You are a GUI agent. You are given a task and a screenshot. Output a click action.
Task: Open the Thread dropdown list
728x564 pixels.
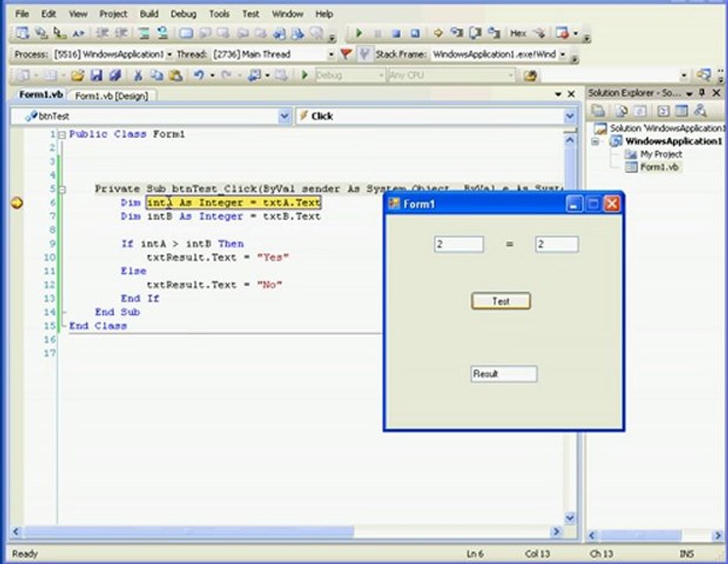(x=330, y=54)
